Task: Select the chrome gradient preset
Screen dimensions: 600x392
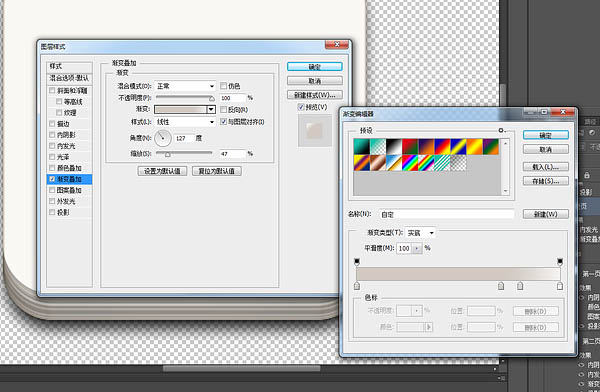Action: pyautogui.click(x=394, y=163)
